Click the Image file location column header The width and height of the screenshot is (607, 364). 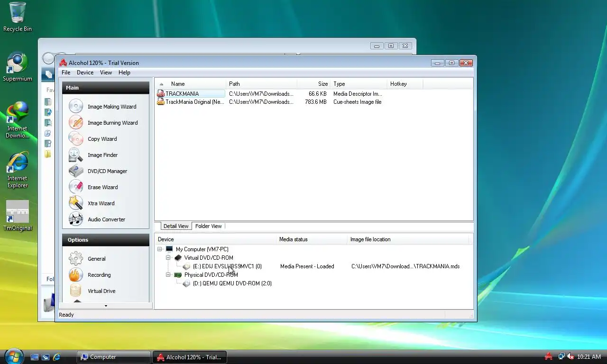point(408,239)
